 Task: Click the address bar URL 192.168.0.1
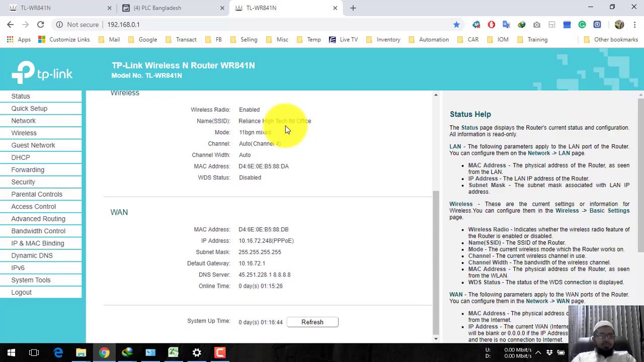(x=123, y=24)
